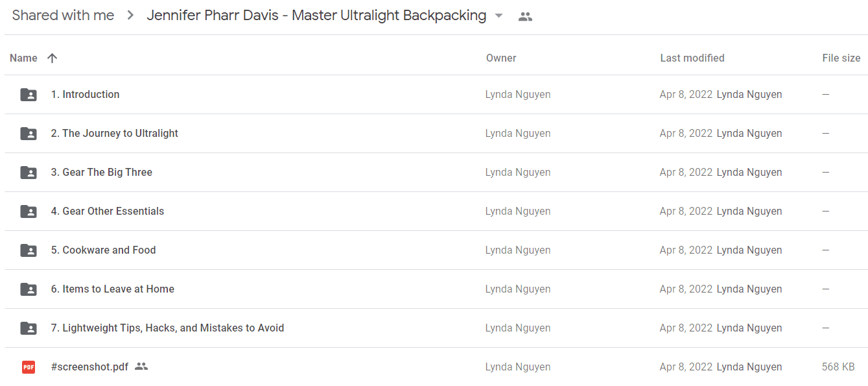Sort by the Name column header
Image resolution: width=868 pixels, height=386 pixels.
pyautogui.click(x=23, y=58)
